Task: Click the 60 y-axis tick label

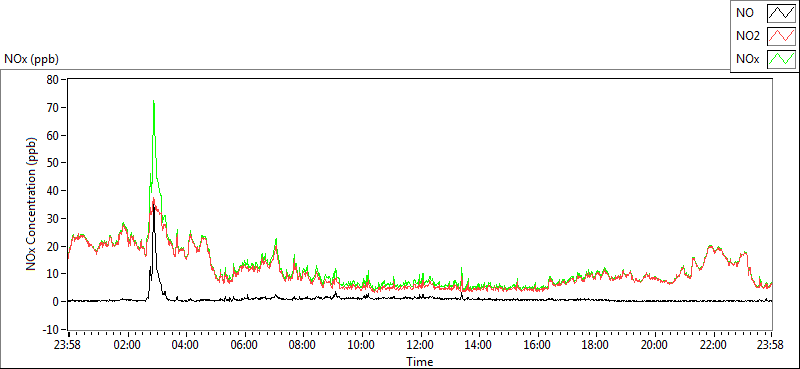Action: coord(53,135)
